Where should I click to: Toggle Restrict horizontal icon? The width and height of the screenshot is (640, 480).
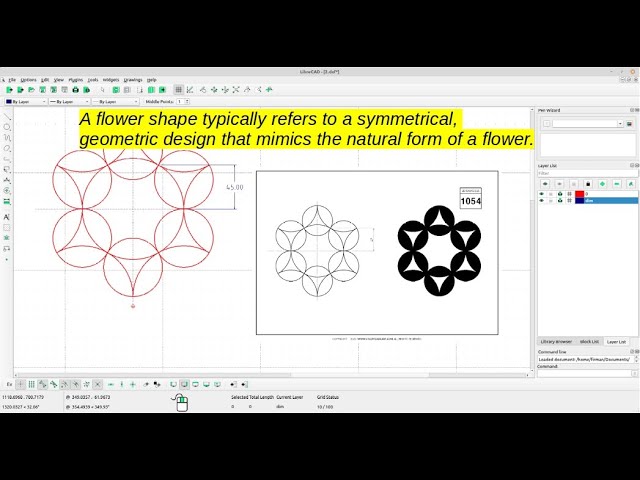point(111,384)
